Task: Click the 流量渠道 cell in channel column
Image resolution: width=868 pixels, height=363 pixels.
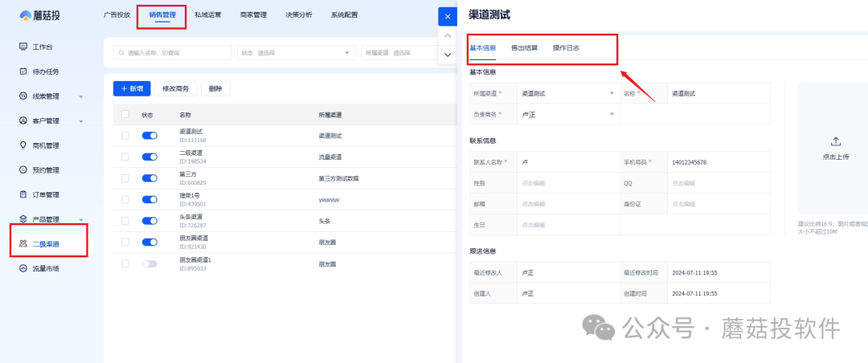Action: 330,157
